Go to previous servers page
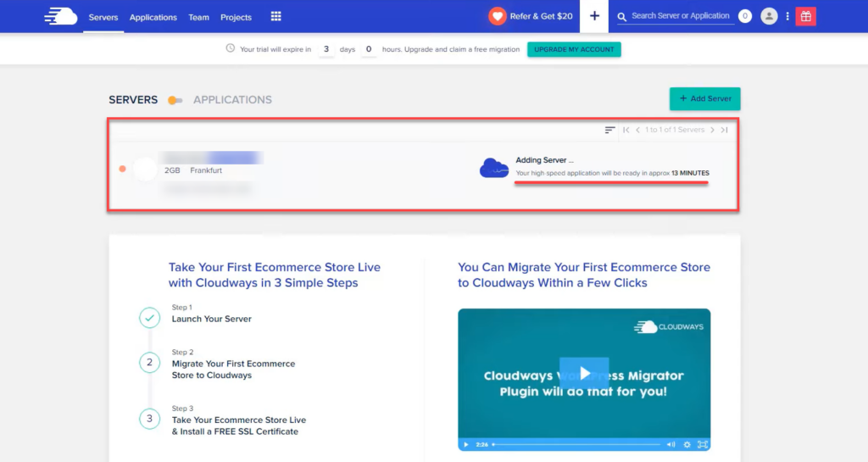Image resolution: width=868 pixels, height=462 pixels. [637, 130]
